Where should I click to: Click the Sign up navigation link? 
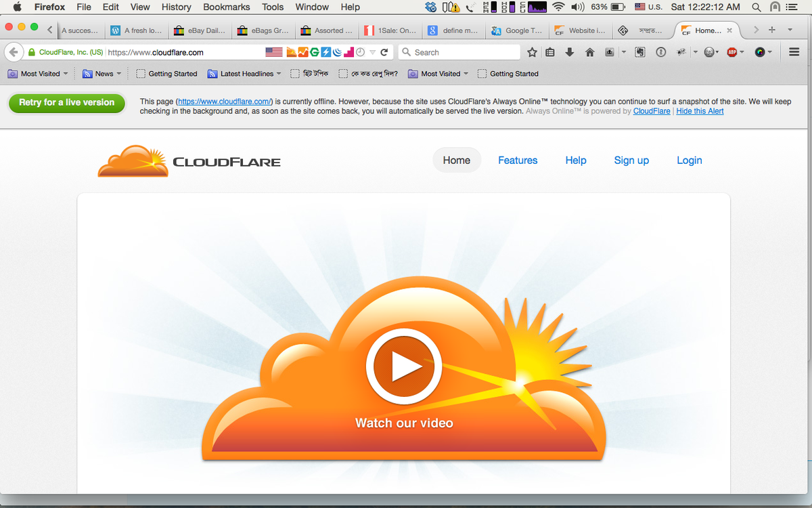(631, 161)
